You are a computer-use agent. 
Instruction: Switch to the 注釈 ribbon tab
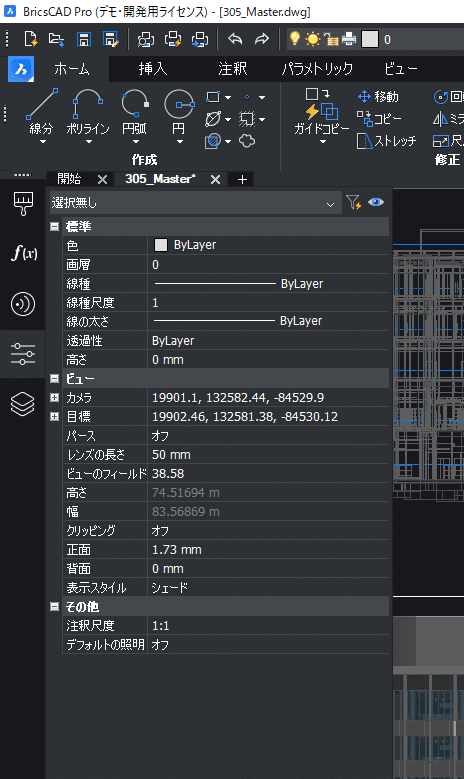point(232,69)
